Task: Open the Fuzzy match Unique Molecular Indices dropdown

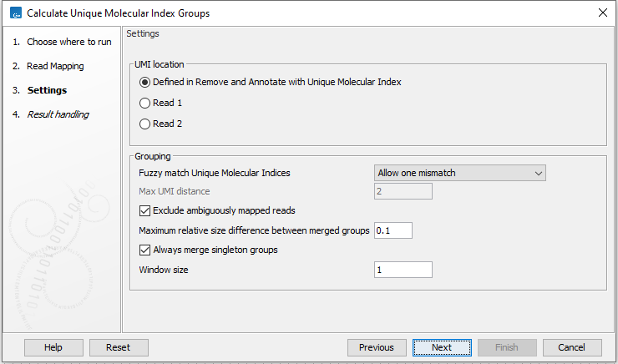Action: [x=459, y=173]
